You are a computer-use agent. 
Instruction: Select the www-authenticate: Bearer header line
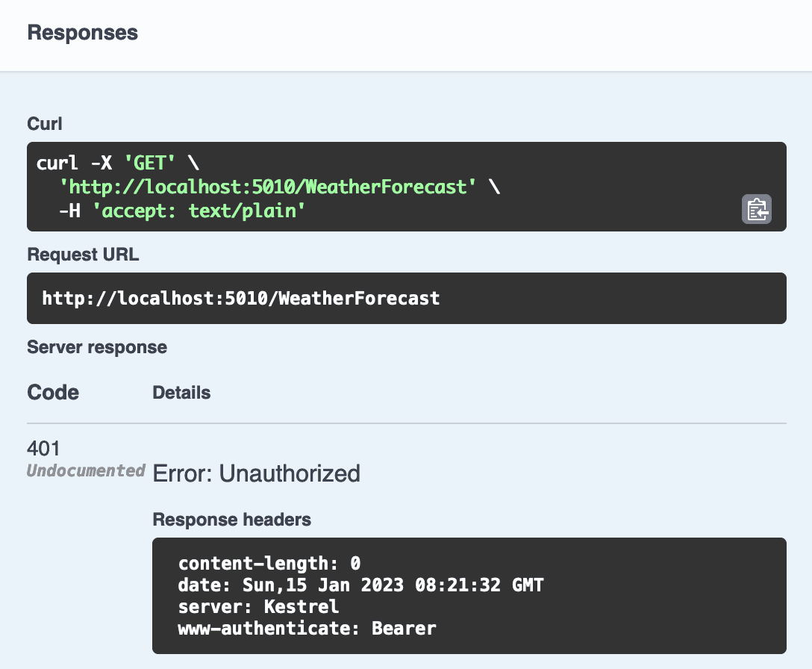click(x=307, y=629)
